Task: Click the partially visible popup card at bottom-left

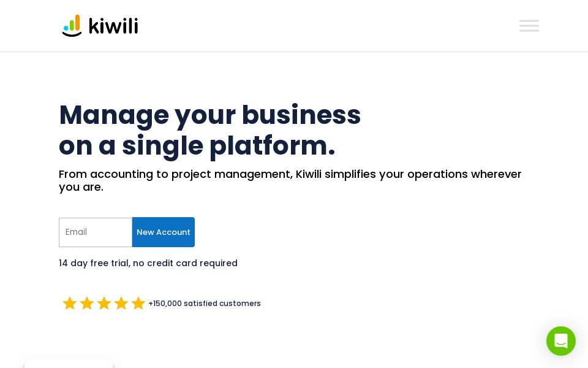Action: point(69,363)
